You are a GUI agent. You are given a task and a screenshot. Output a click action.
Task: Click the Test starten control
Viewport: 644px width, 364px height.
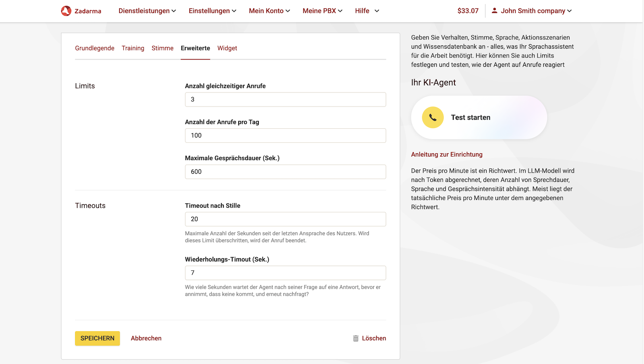pyautogui.click(x=471, y=117)
